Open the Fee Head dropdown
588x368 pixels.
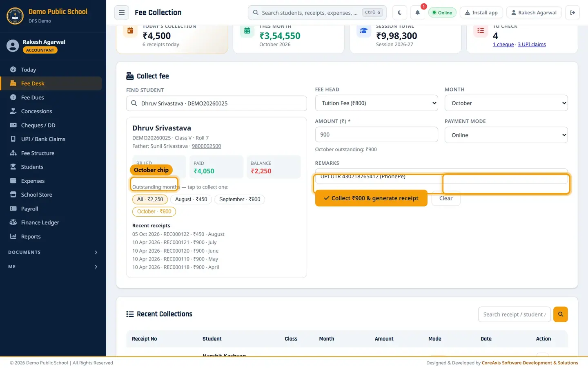tap(376, 103)
